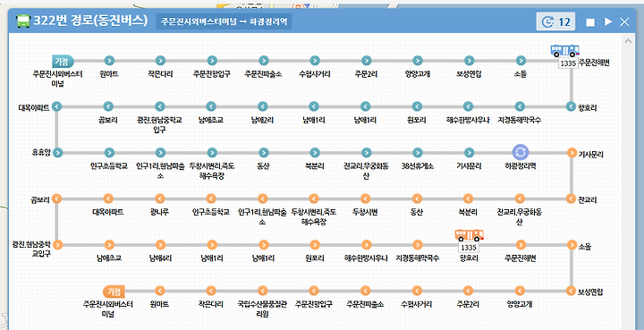This screenshot has width=644, height=330.
Task: Click the green bus icon in title bar
Action: (x=23, y=21)
